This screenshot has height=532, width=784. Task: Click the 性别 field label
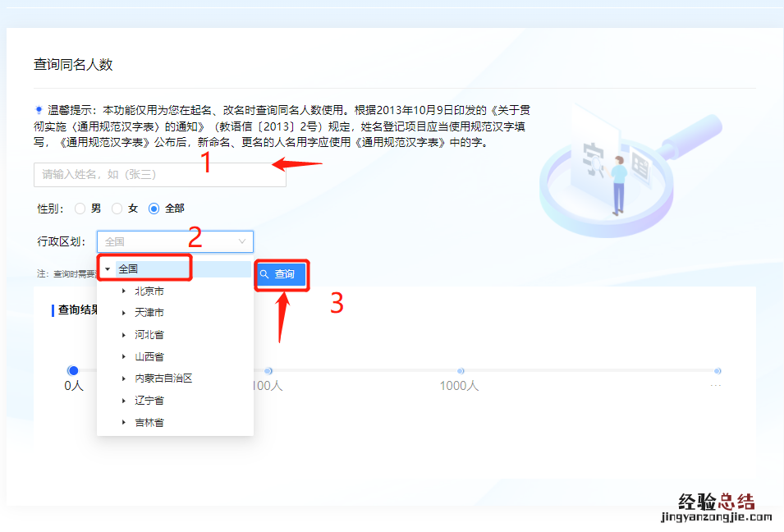[51, 209]
